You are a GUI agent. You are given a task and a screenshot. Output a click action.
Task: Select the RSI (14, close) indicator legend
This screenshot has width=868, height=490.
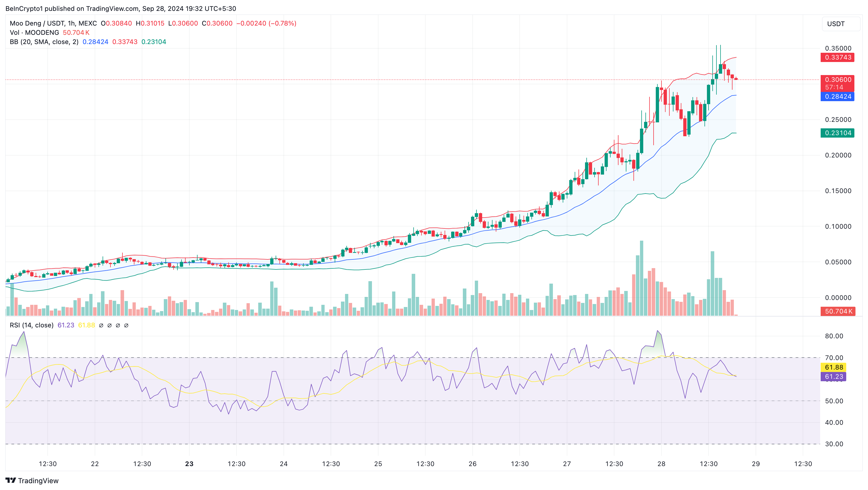point(31,325)
